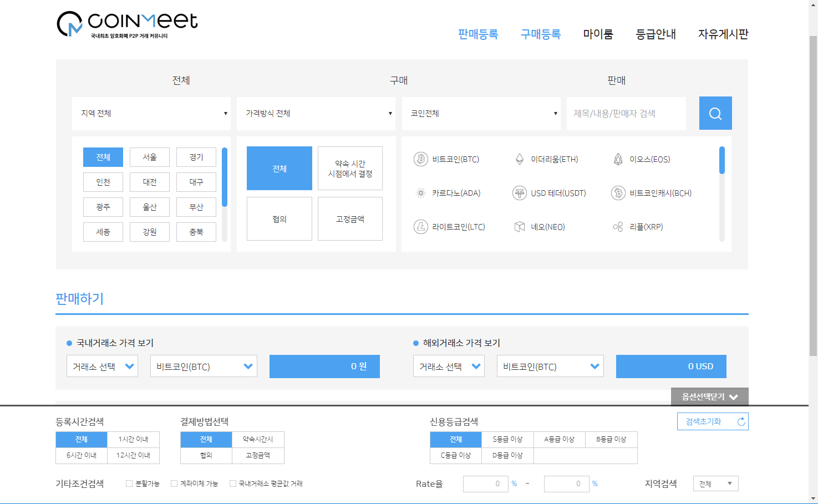Expand the 코인전체 dropdown
This screenshot has width=818, height=504.
[481, 114]
